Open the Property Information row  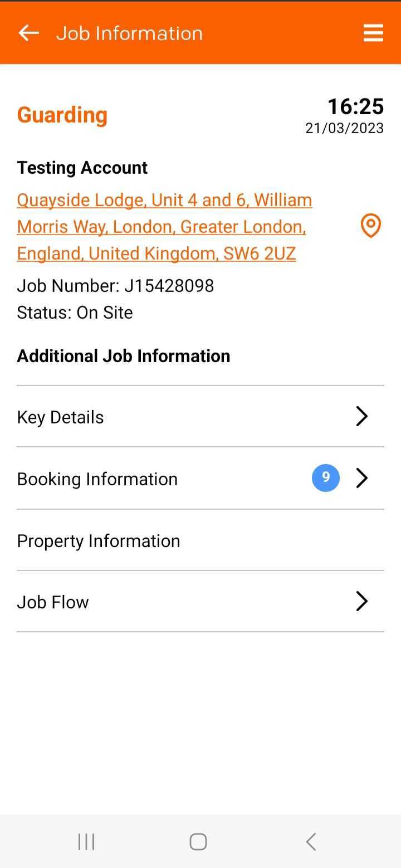click(x=200, y=540)
